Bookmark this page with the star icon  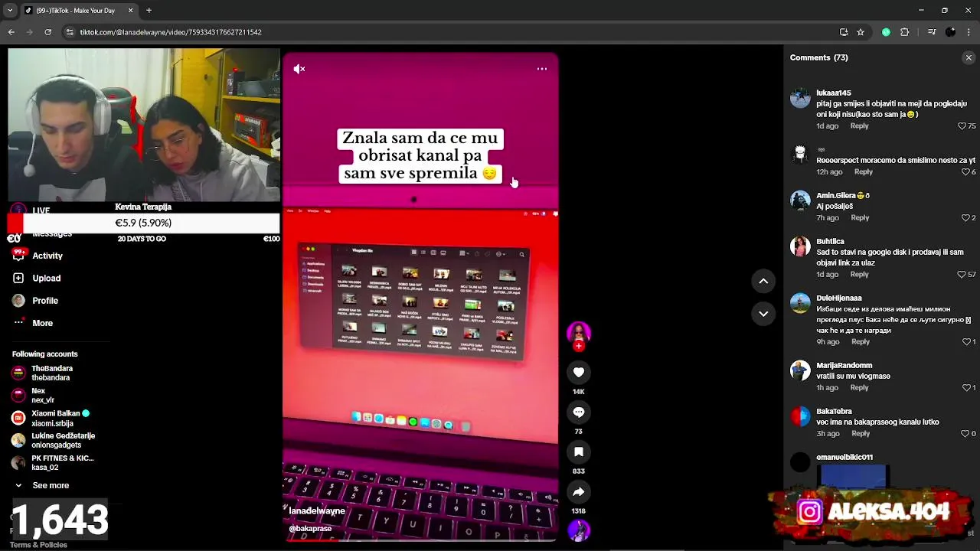[x=861, y=32]
